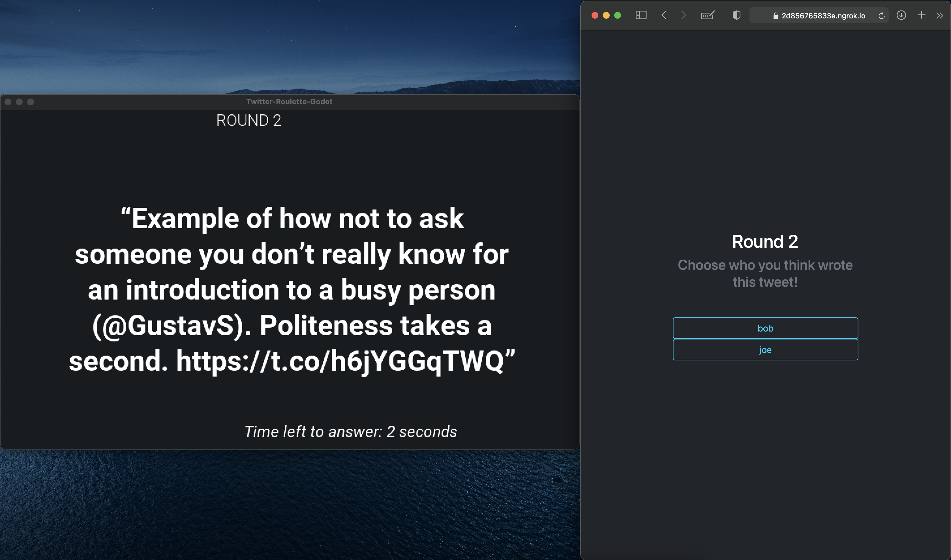Screen dimensions: 951x560
Task: Focus the 2d856765833e.ngrok.io address field
Action: (x=823, y=16)
